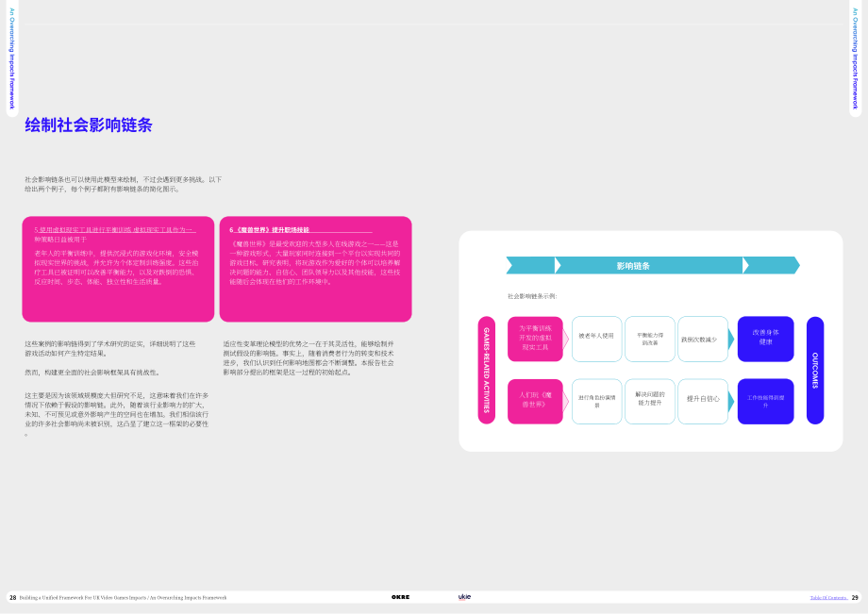The width and height of the screenshot is (868, 614).
Task: Click intro paragraph starting 社会影响链条也可以使用此模型
Action: point(123,184)
